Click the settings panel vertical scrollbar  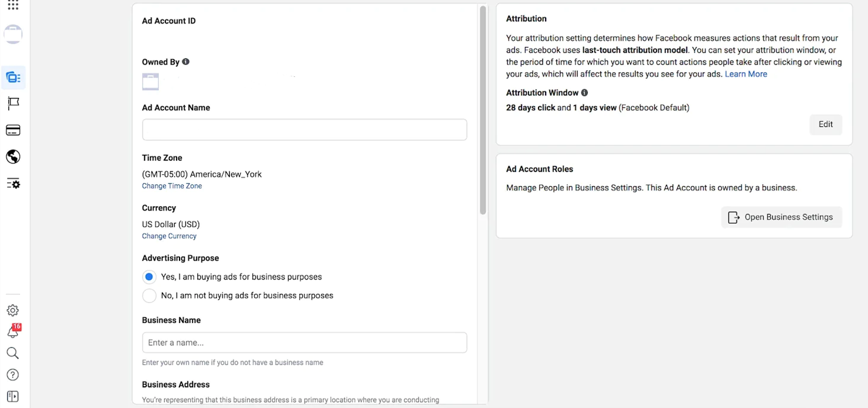click(x=483, y=110)
